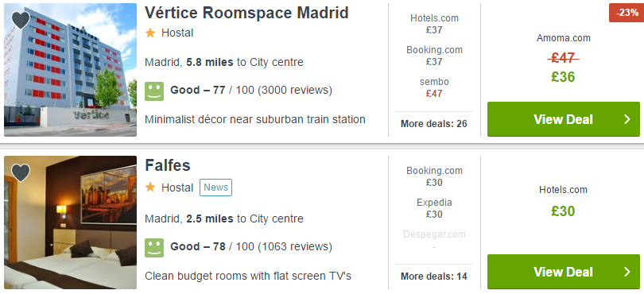Open the Falfes bedroom photo thumbnail
Screen dimensions: 644x294
tap(70, 222)
